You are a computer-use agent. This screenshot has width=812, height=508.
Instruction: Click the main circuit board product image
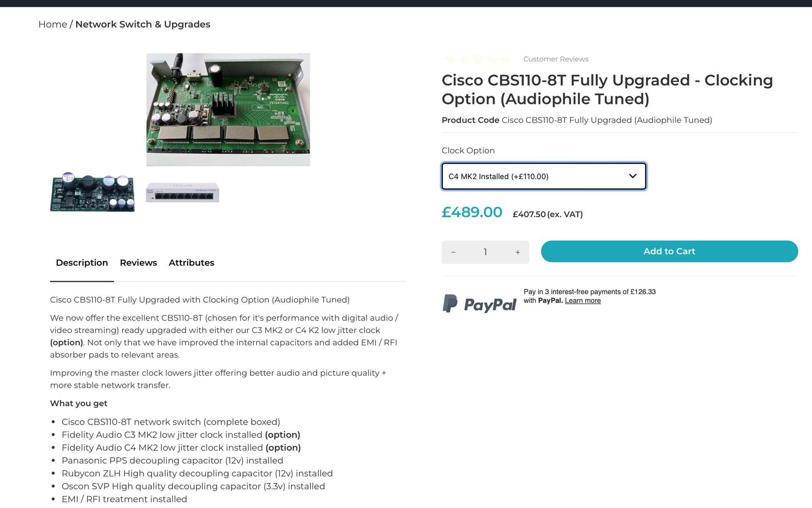(228, 110)
